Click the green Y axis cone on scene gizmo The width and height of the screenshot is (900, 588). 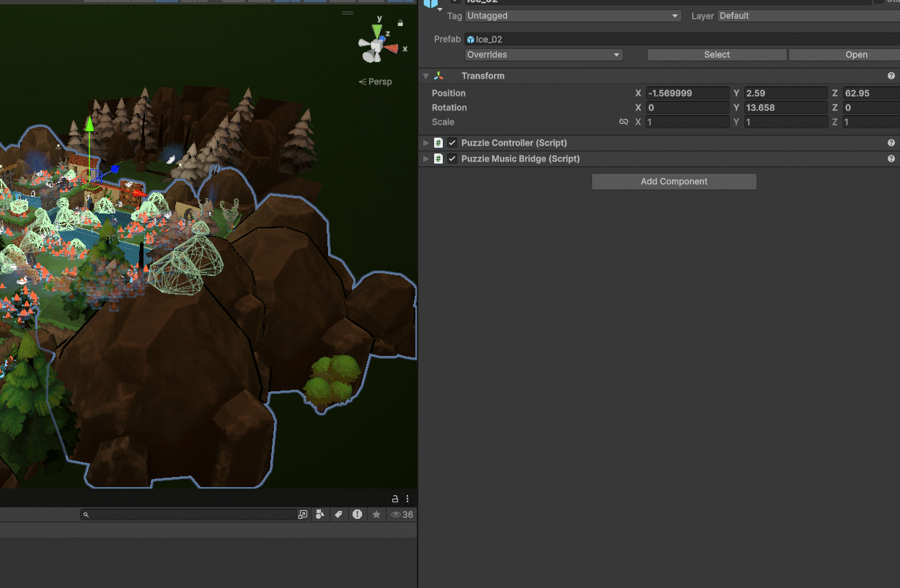pyautogui.click(x=376, y=32)
